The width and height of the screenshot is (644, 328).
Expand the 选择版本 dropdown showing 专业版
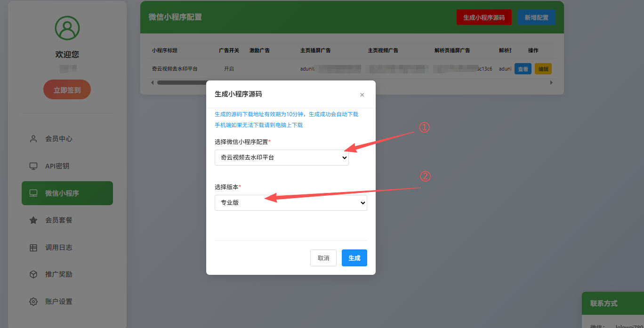coord(290,203)
